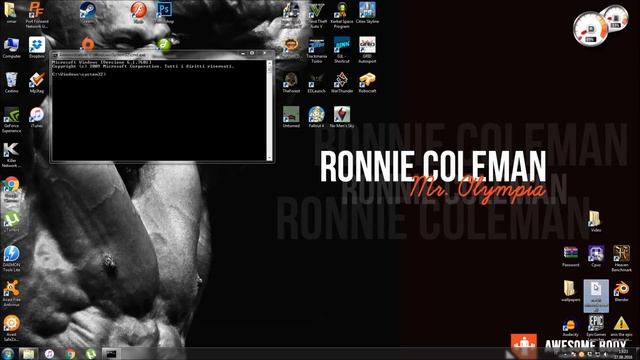Open the Password archive icon
This screenshot has width=640, height=360.
click(x=570, y=257)
